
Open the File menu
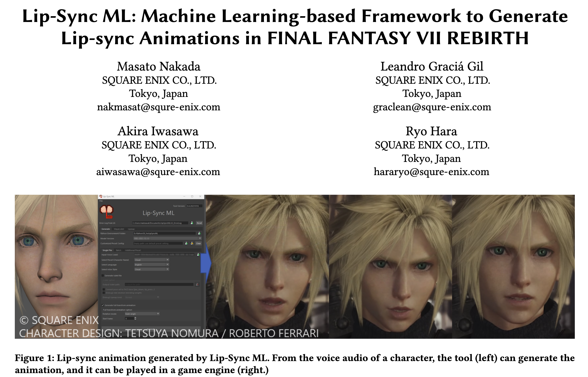click(101, 201)
